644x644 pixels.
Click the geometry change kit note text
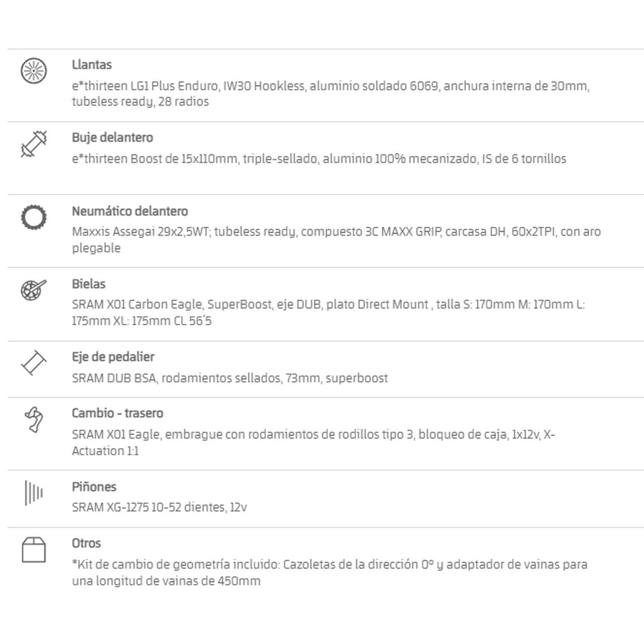pos(329,573)
